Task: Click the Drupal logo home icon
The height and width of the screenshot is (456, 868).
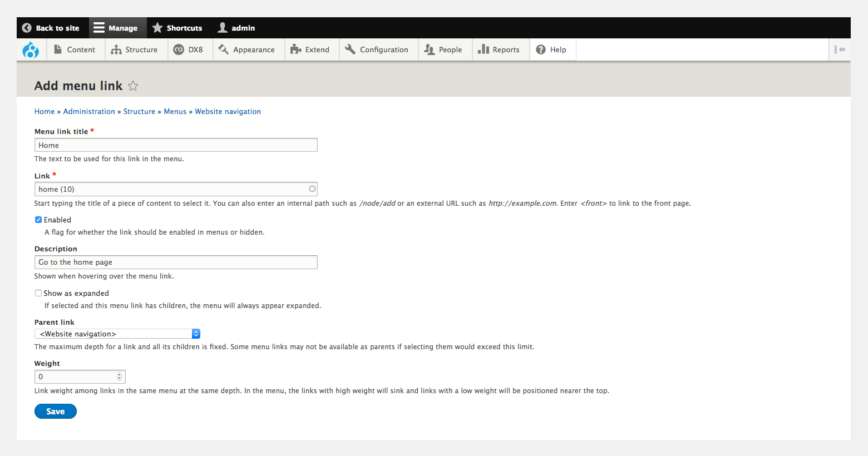Action: point(31,50)
